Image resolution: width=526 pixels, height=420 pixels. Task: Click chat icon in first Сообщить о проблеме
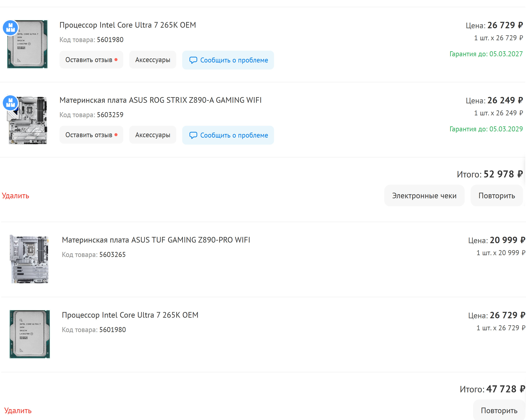pos(193,60)
